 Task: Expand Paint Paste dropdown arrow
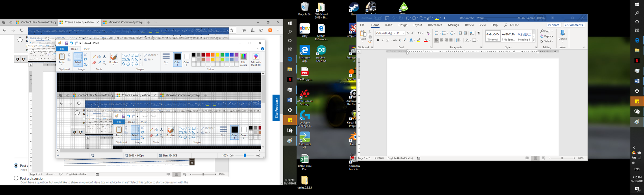(62, 65)
